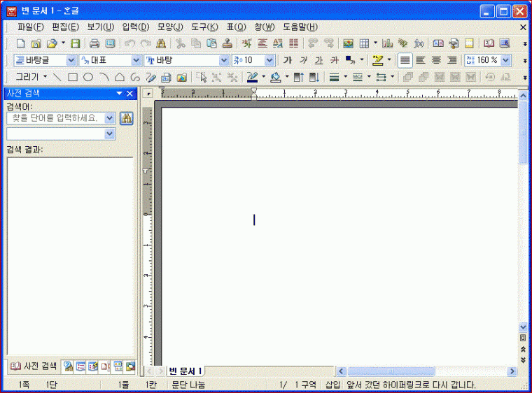Click the 그리기 drawing menu button
The image size is (532, 393).
click(31, 77)
